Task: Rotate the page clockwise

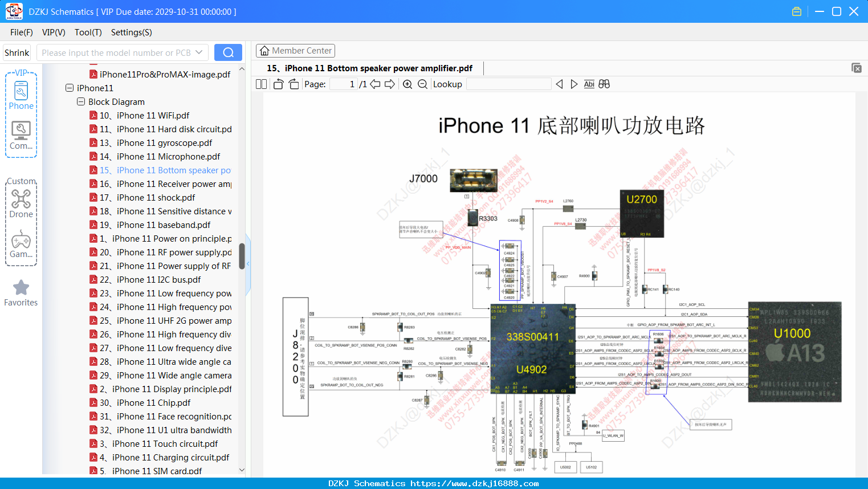Action: tap(294, 84)
